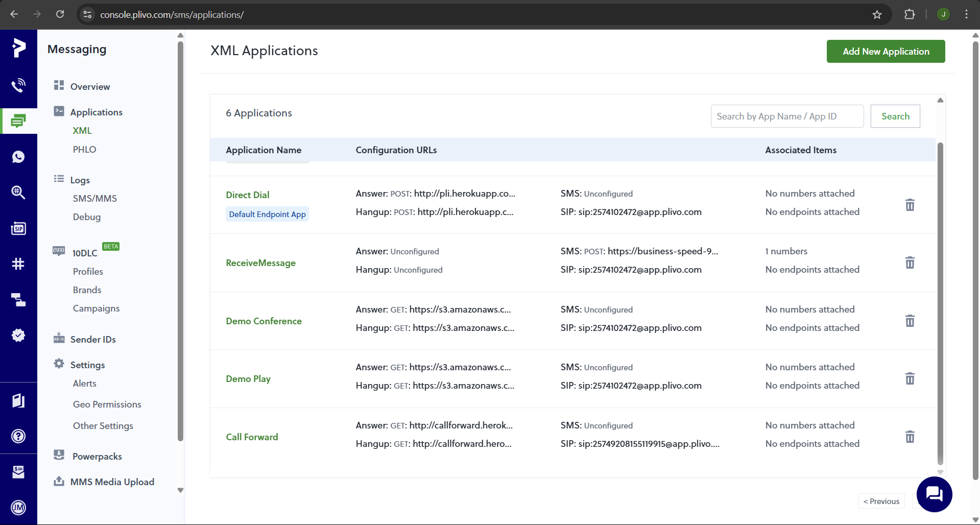Open 10DLC Campaigns
Image resolution: width=980 pixels, height=525 pixels.
(96, 308)
